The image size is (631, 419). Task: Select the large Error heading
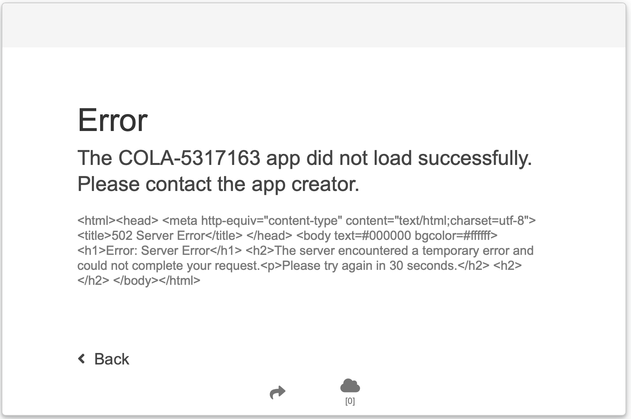pyautogui.click(x=113, y=120)
